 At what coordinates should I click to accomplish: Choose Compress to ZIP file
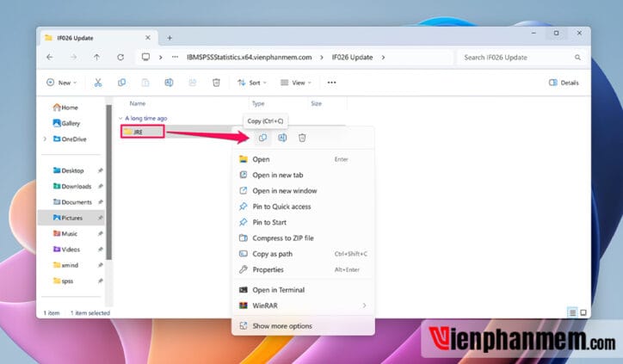point(303,238)
